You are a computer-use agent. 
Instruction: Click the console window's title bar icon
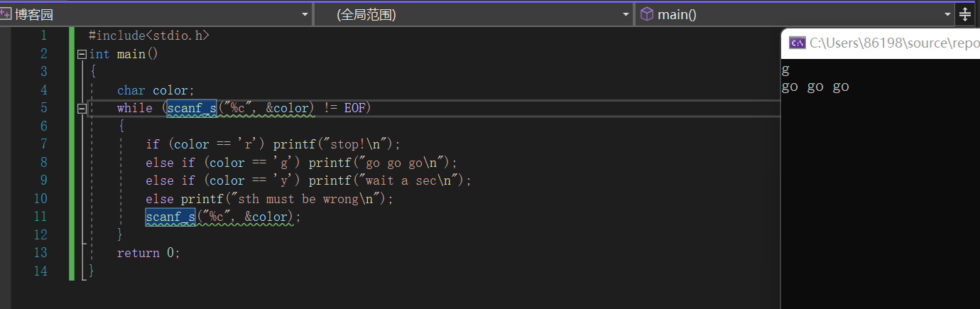tap(797, 43)
